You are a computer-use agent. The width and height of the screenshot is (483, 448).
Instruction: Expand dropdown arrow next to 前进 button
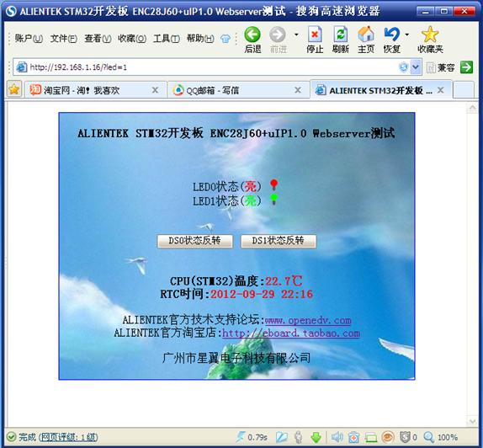296,35
